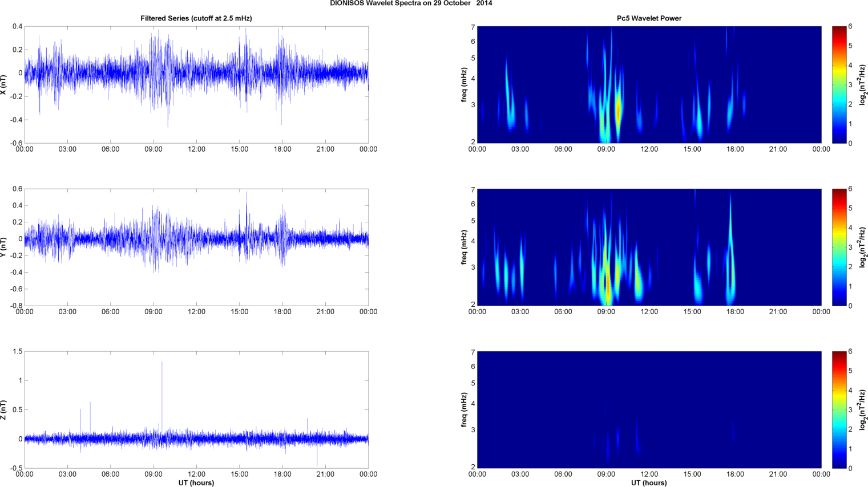
Task: Click the figure title "DIONISOS Wavelet Spectra on 29 October 2014"
Action: [x=411, y=3]
